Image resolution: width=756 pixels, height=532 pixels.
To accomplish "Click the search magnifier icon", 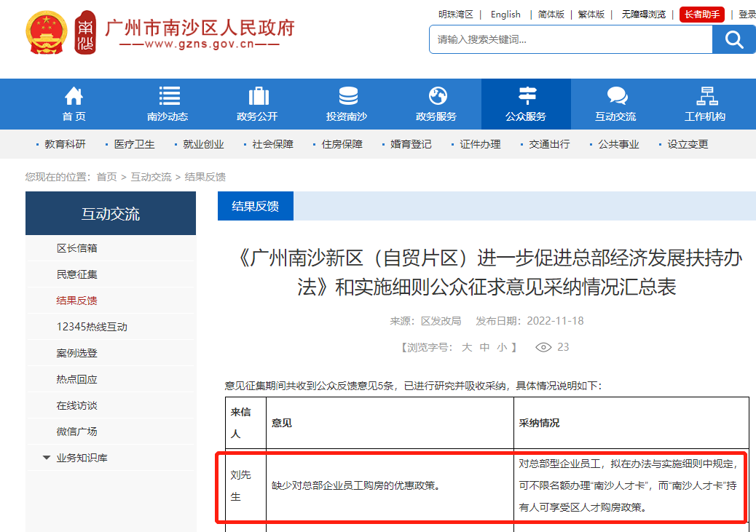I will (734, 39).
